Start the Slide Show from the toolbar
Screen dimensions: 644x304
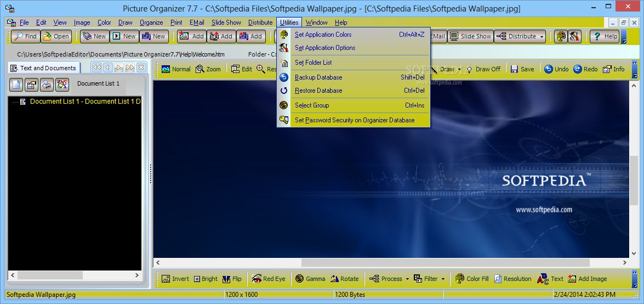click(x=470, y=36)
